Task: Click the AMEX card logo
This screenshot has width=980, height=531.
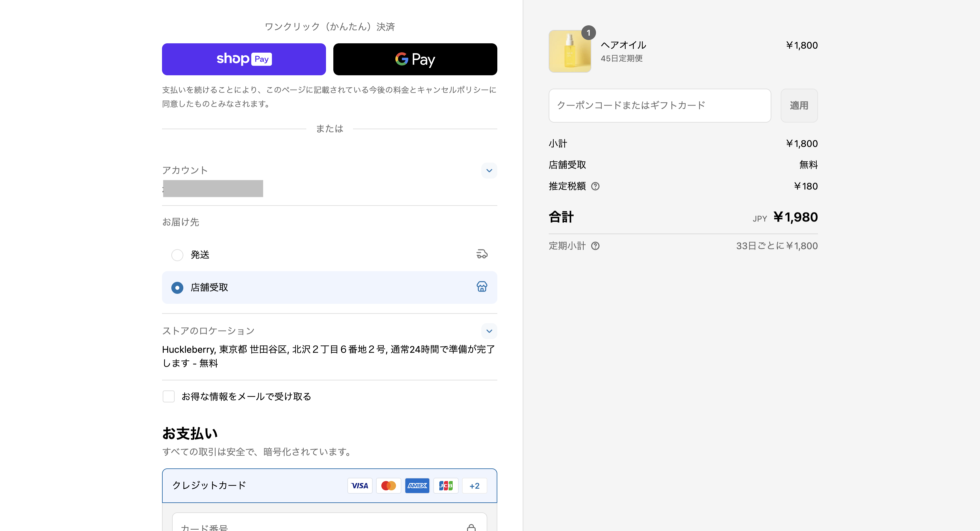Action: point(417,486)
